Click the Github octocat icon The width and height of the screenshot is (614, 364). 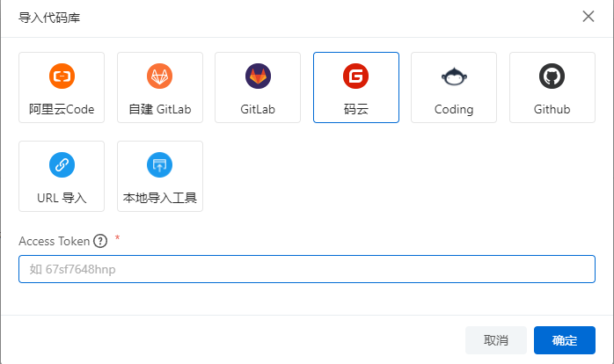tap(552, 76)
